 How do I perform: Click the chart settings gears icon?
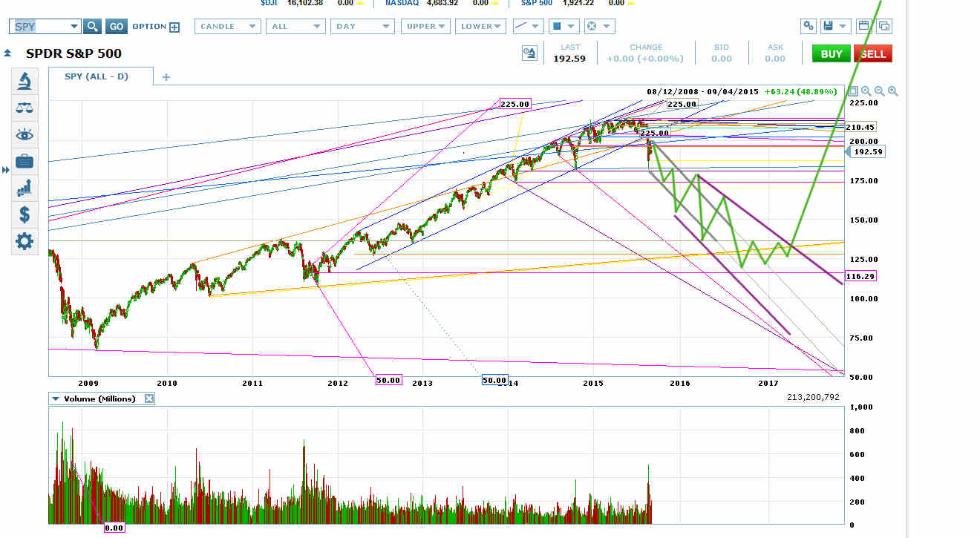click(808, 26)
